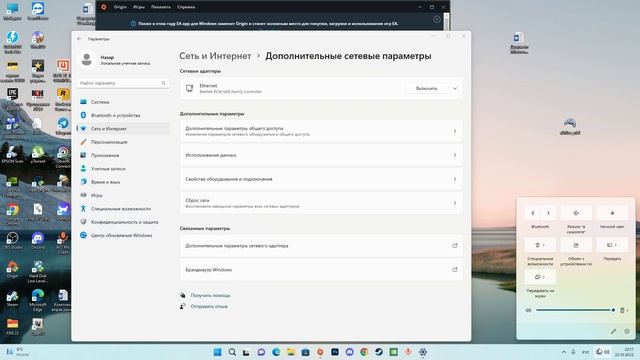Open Discord desktop shortcut
The image size is (640, 360).
(38, 240)
